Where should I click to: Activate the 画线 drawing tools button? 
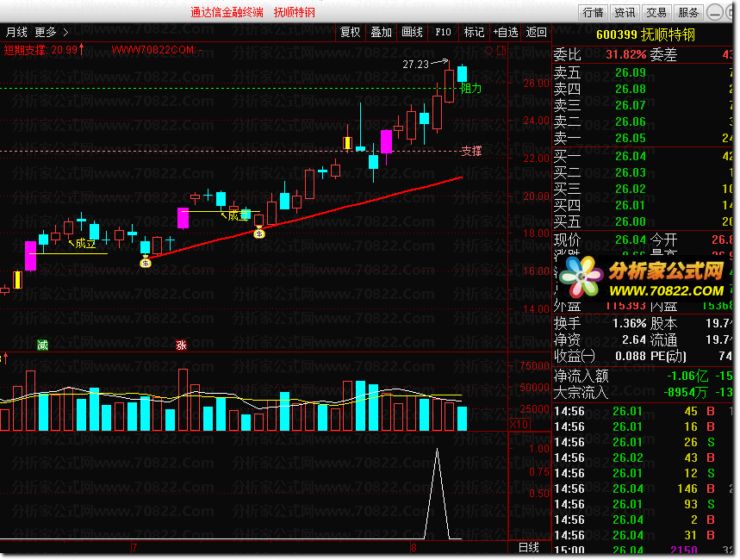[x=412, y=32]
